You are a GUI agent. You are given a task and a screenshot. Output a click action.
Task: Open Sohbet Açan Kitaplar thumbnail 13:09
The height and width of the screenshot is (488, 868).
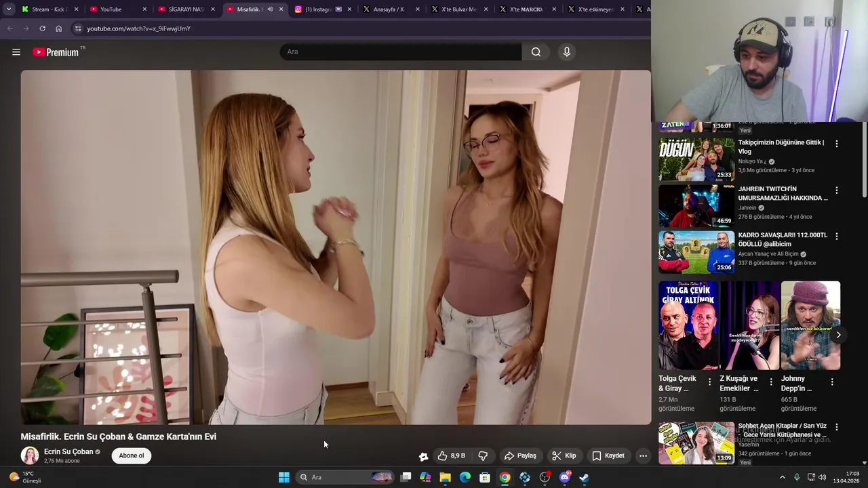click(x=696, y=443)
